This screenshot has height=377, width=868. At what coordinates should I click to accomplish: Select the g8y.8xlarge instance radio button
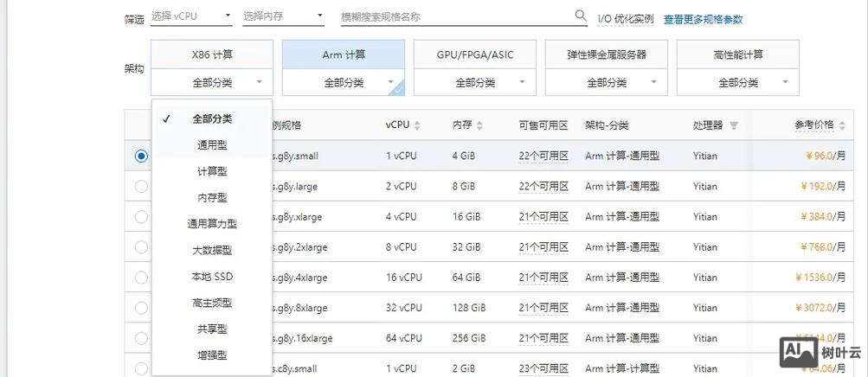141,308
